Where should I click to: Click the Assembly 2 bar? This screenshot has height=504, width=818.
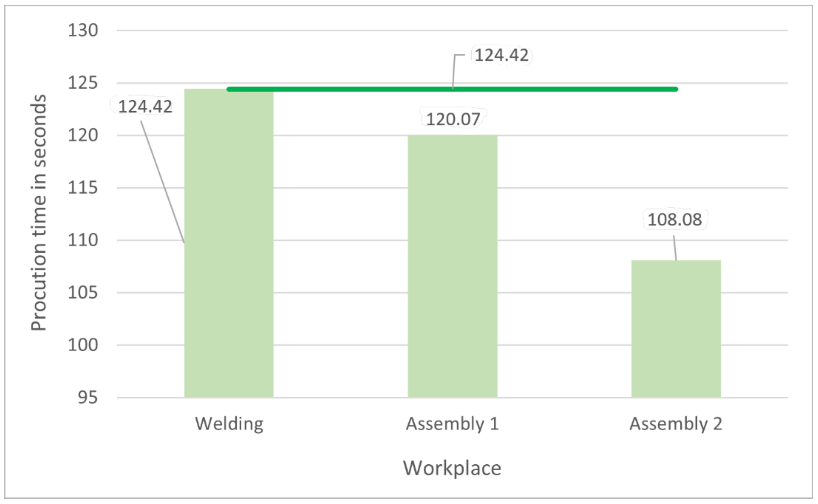[676, 328]
